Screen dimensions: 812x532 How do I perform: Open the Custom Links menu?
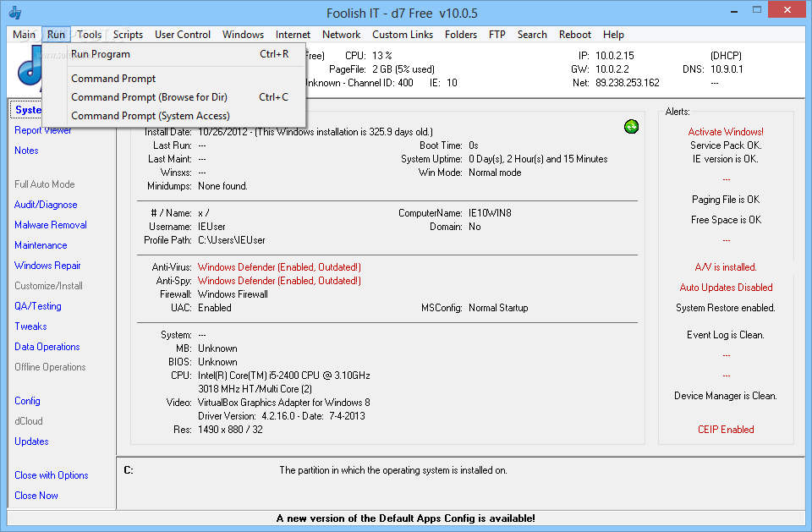click(403, 34)
